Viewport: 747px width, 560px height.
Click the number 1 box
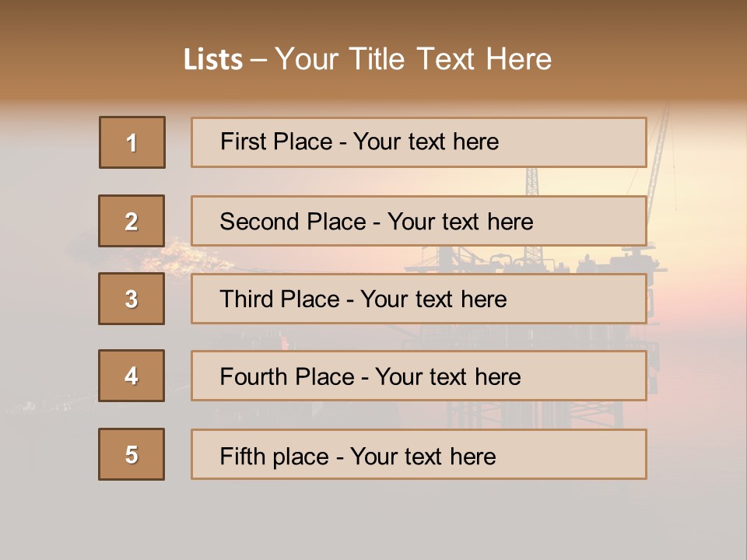[132, 142]
